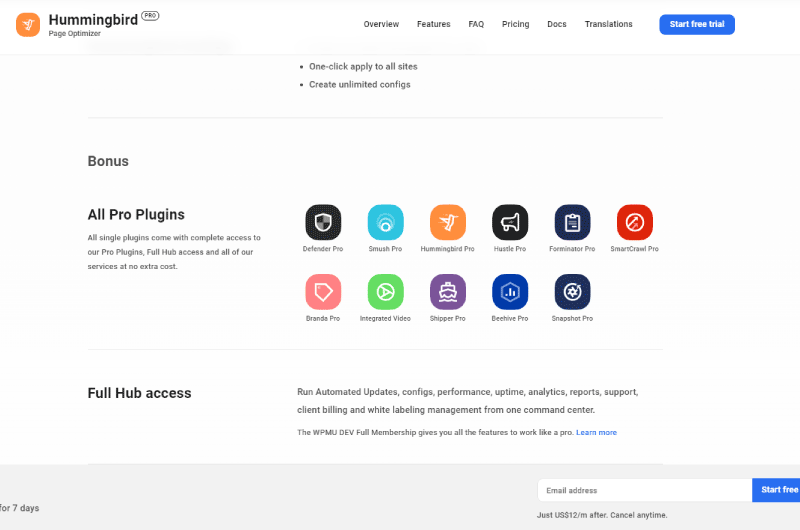Open the Features nav item

[x=434, y=24]
